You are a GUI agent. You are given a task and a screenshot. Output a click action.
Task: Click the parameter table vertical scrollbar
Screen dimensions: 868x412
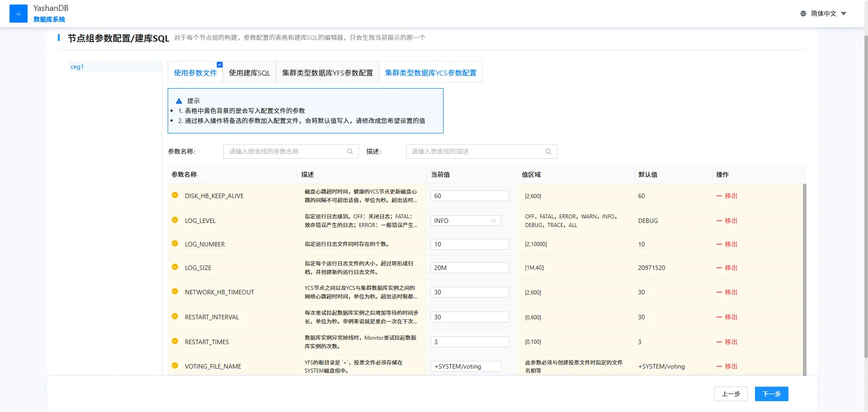[x=804, y=271]
